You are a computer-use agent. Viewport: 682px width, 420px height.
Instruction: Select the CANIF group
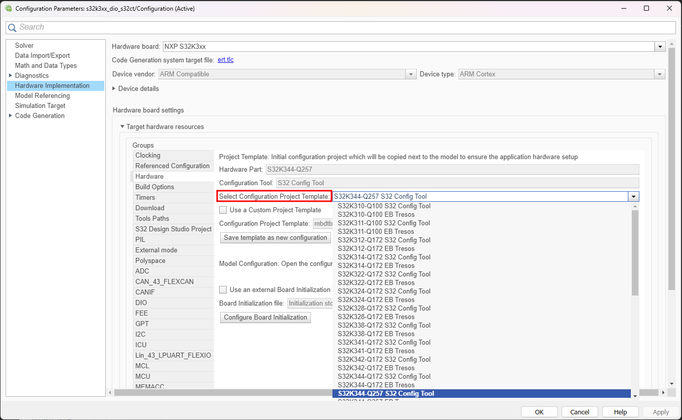(x=173, y=292)
